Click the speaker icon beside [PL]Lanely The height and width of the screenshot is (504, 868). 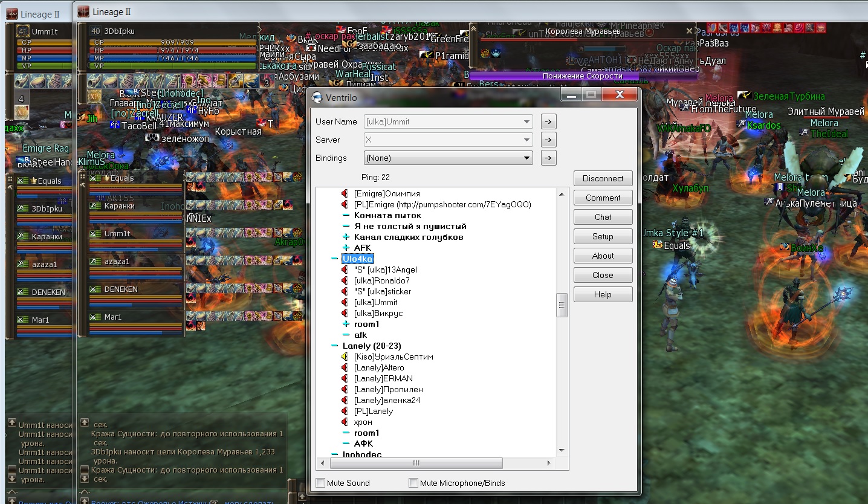[x=345, y=411]
